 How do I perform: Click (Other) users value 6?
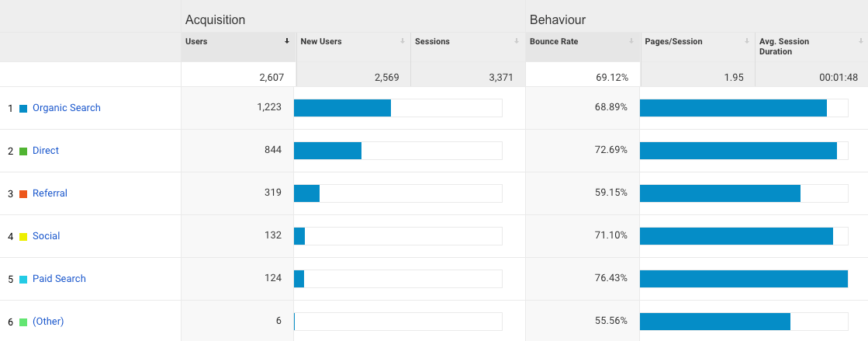[279, 321]
